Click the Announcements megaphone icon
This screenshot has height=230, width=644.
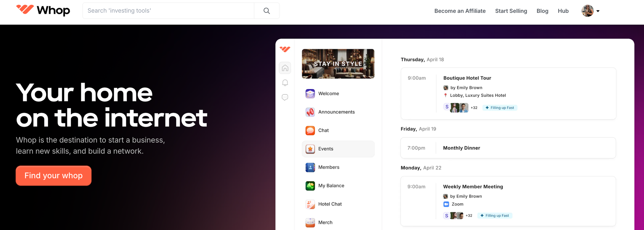[x=310, y=112]
